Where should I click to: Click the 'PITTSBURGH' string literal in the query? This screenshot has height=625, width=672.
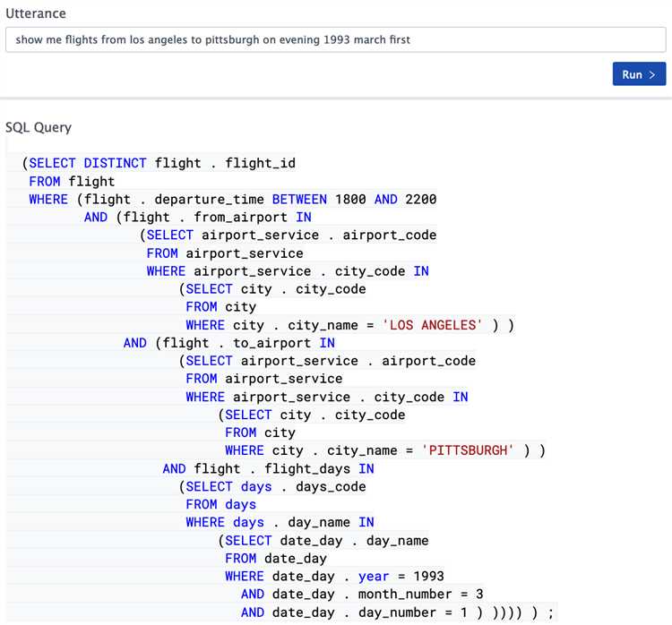pyautogui.click(x=468, y=450)
